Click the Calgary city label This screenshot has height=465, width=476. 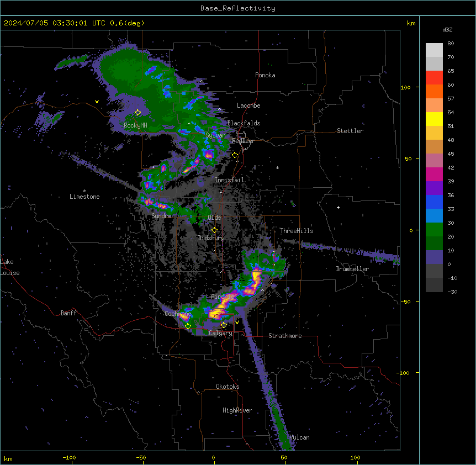pos(220,333)
